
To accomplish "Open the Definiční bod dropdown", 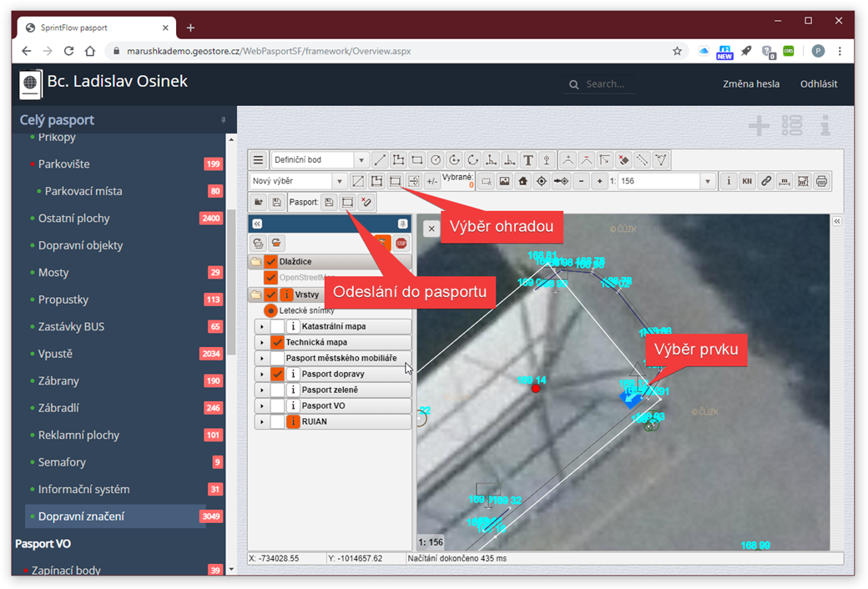I will [320, 160].
